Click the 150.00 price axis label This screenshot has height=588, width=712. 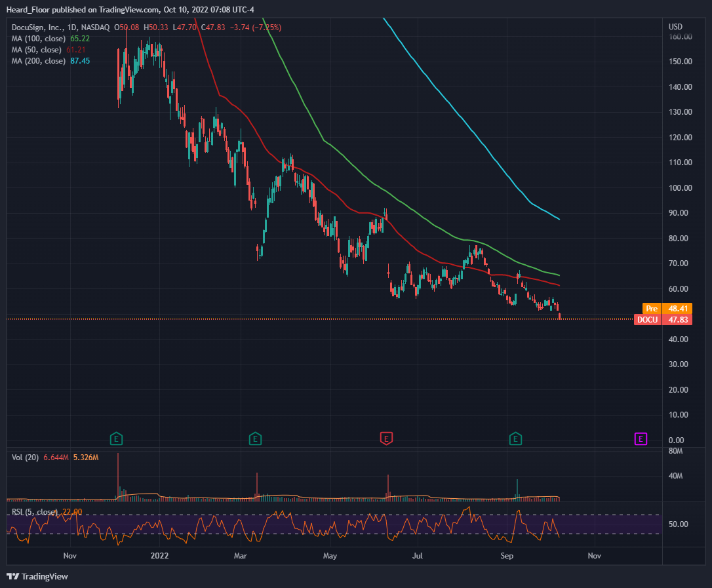point(681,62)
